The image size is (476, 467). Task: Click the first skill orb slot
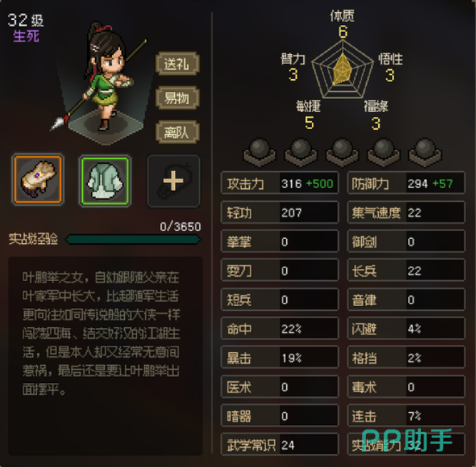pyautogui.click(x=260, y=153)
